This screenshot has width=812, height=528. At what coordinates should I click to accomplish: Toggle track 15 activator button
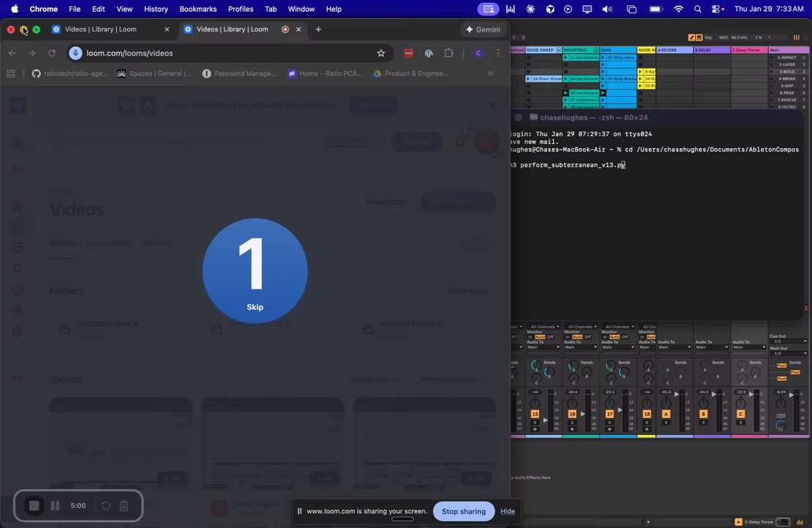click(x=535, y=414)
